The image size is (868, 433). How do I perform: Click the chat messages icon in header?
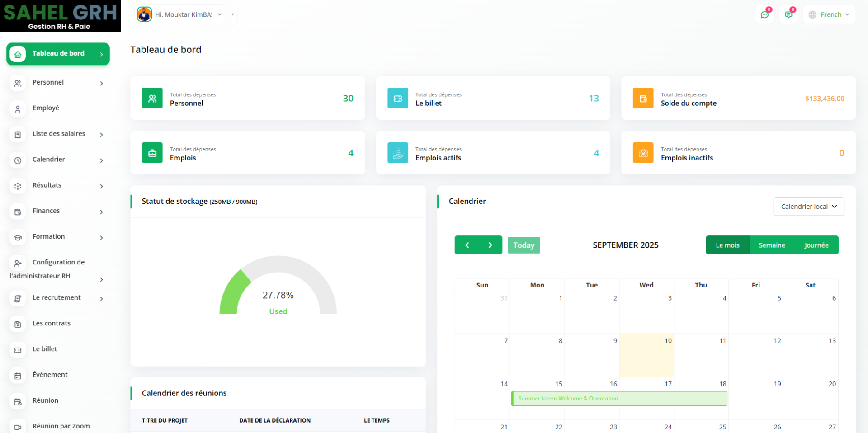764,14
